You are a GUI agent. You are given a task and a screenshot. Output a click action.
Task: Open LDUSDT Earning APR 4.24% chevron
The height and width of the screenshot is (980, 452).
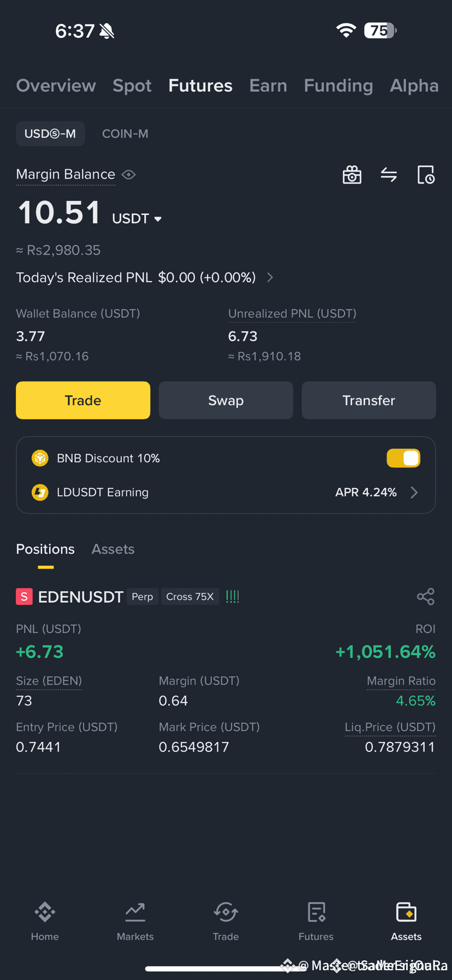[x=414, y=492]
